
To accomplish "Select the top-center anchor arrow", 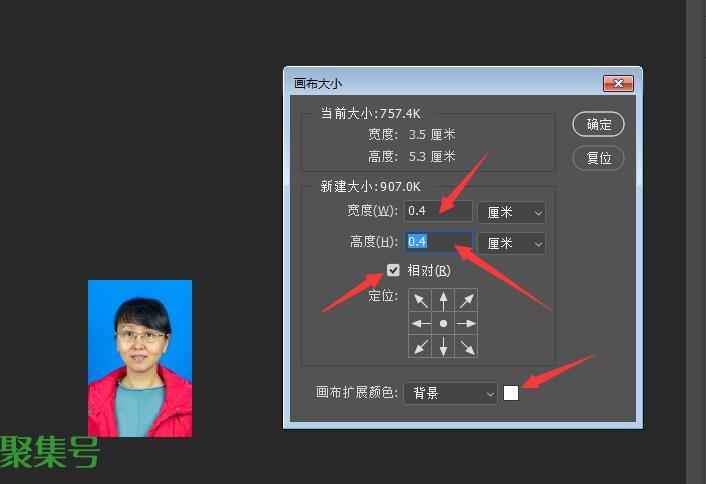I will click(x=443, y=300).
